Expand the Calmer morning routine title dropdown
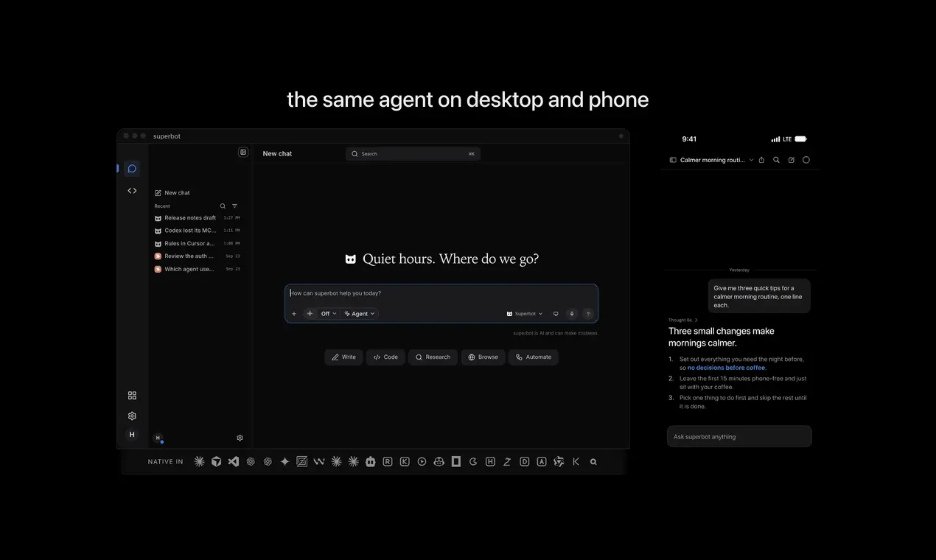Image resolution: width=936 pixels, height=560 pixels. (751, 160)
